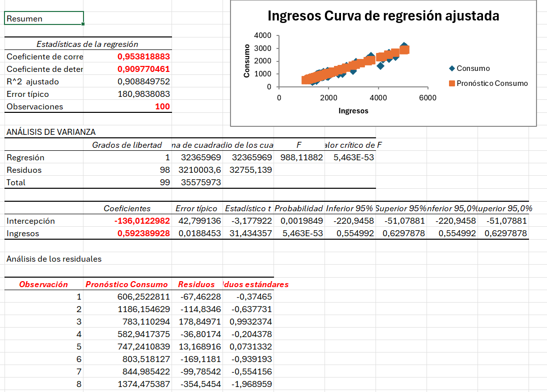This screenshot has width=547, height=392.
Task: Select the Observaciones value 100
Action: click(162, 106)
